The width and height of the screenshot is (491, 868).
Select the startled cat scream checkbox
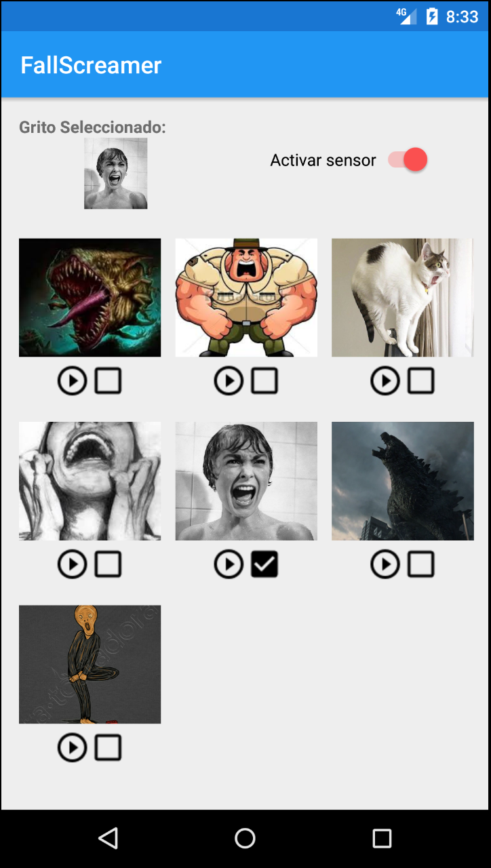pyautogui.click(x=421, y=381)
